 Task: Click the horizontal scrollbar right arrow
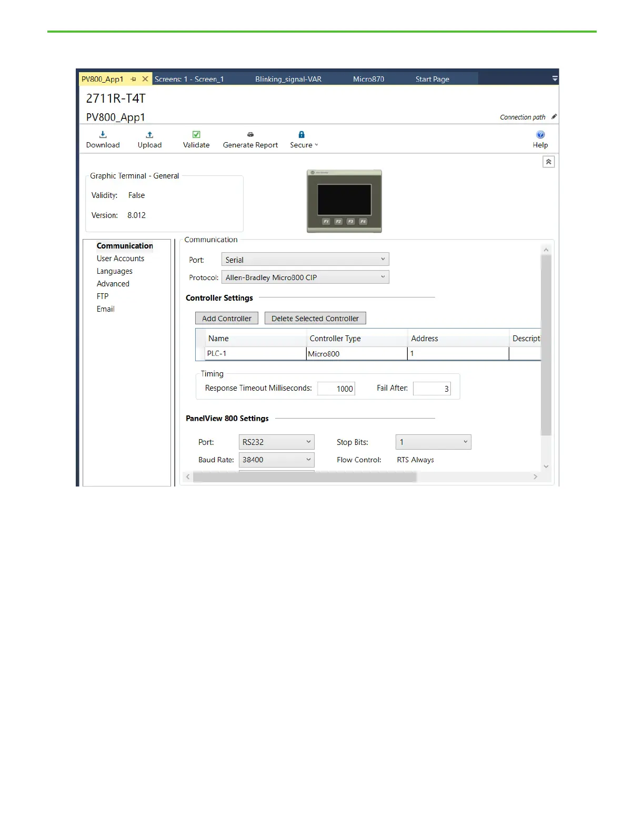click(536, 476)
